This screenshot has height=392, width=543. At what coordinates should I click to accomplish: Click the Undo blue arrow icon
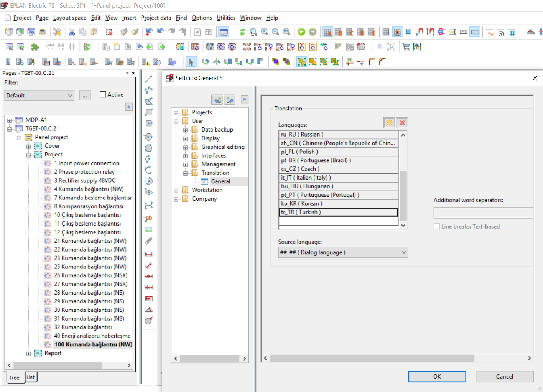pyautogui.click(x=150, y=32)
